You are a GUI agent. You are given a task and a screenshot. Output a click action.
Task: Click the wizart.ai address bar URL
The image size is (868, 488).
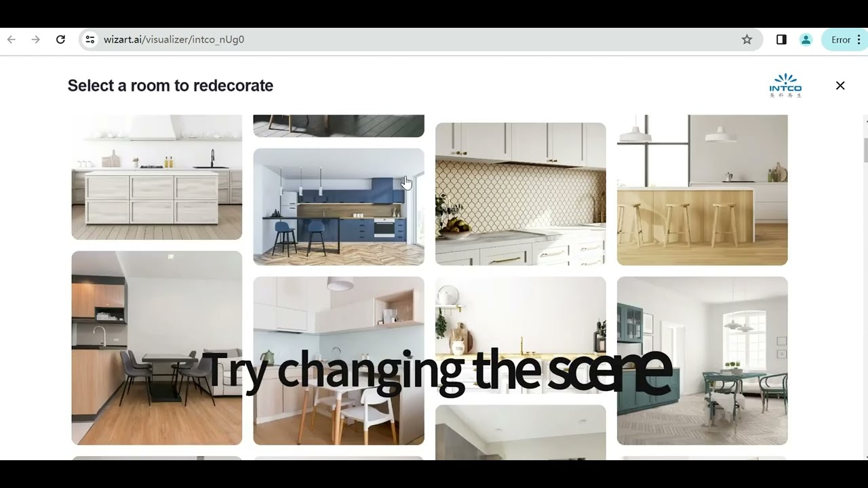click(x=174, y=39)
